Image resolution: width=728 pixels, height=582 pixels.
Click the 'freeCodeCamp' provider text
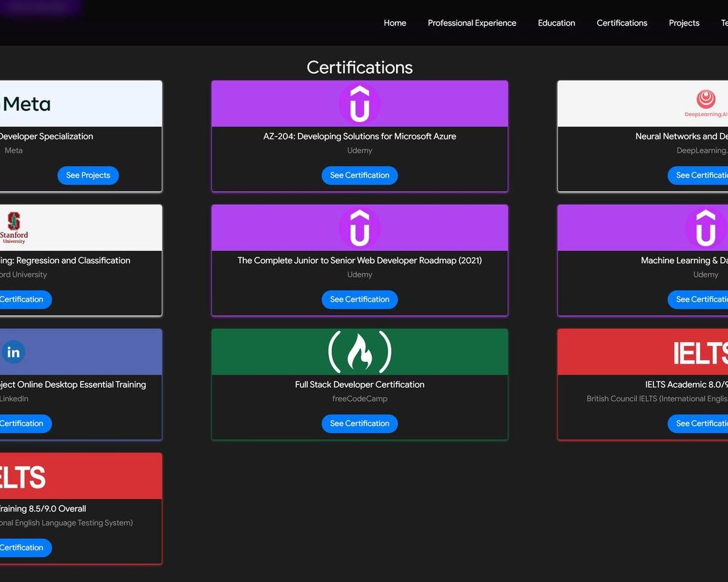click(360, 399)
